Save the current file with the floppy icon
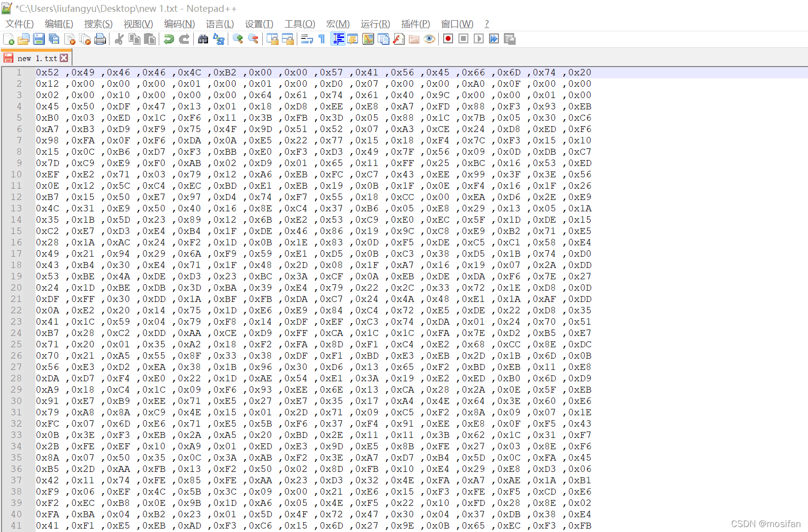Screen dimensions: 808x532 point(39,39)
